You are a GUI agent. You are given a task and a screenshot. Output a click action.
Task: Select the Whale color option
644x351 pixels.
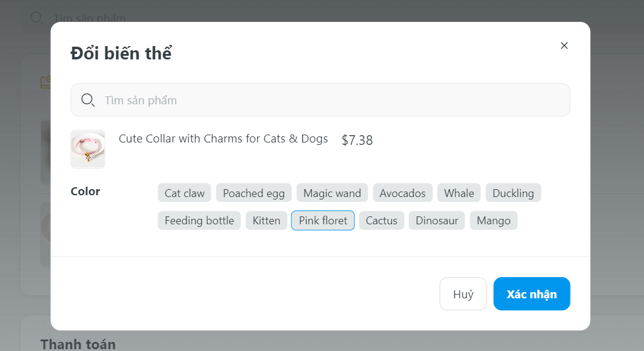459,193
